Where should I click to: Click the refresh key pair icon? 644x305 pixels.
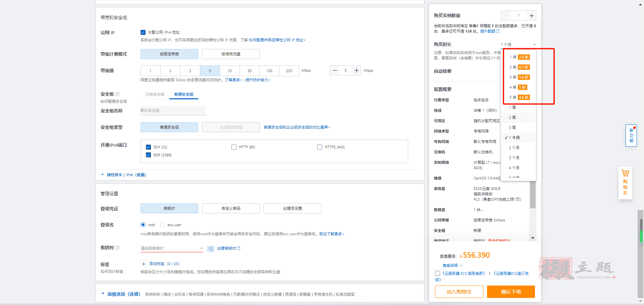pos(211,249)
